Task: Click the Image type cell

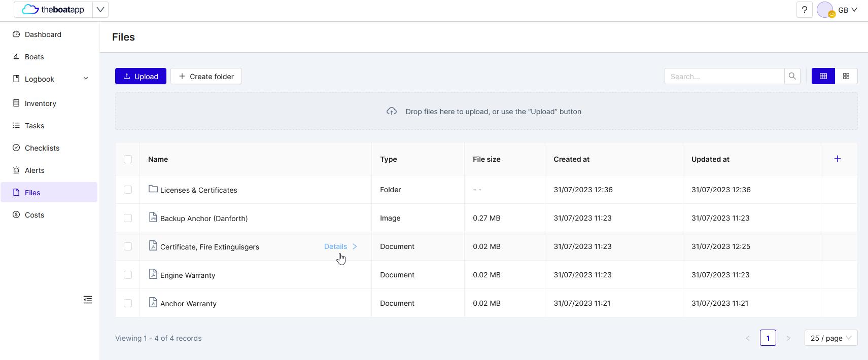Action: click(x=390, y=218)
